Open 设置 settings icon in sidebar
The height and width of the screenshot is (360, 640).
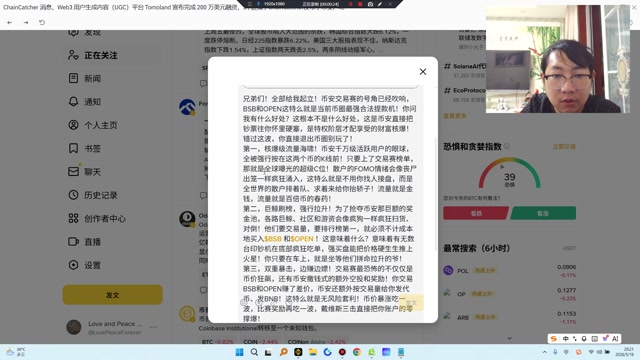(x=73, y=265)
